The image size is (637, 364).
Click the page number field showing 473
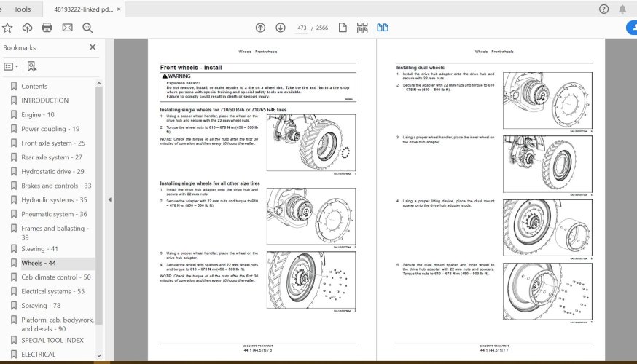click(302, 28)
